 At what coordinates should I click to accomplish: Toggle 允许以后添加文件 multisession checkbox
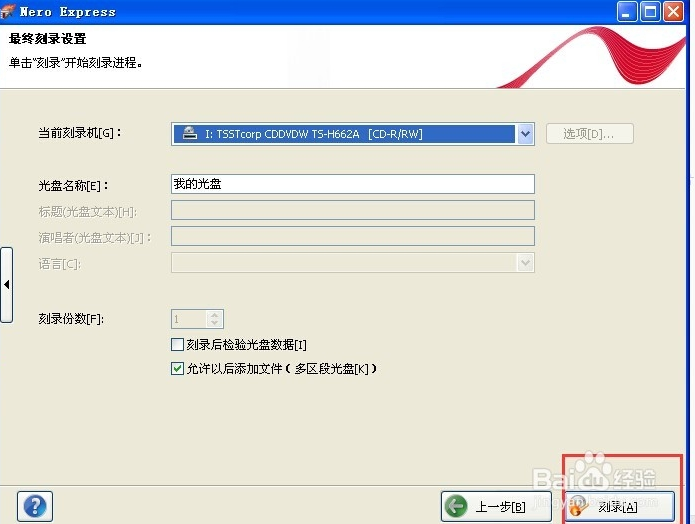[x=177, y=368]
